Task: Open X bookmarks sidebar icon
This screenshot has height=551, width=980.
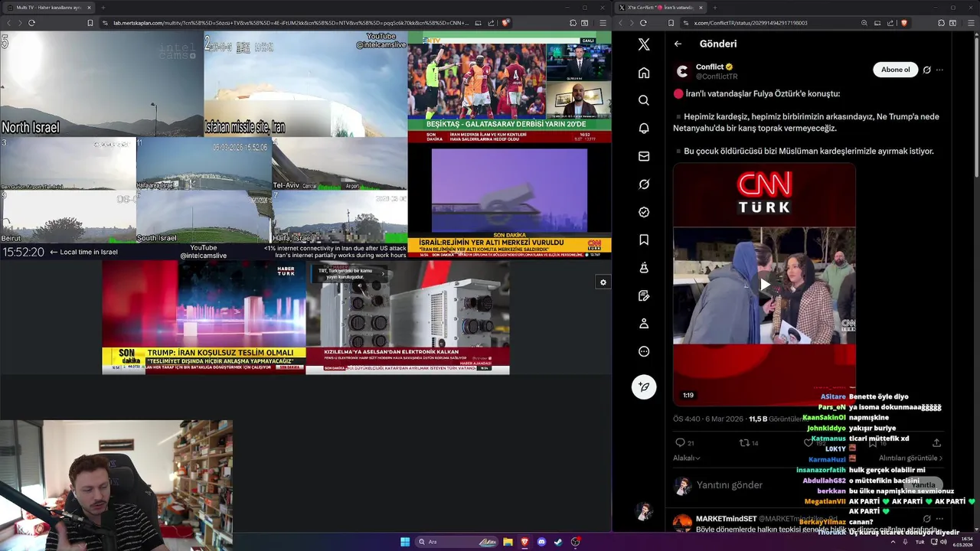Action: 644,240
